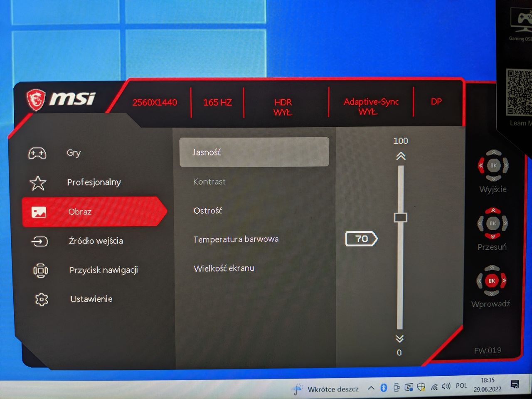Click the double up arrow above slider

pos(401,156)
